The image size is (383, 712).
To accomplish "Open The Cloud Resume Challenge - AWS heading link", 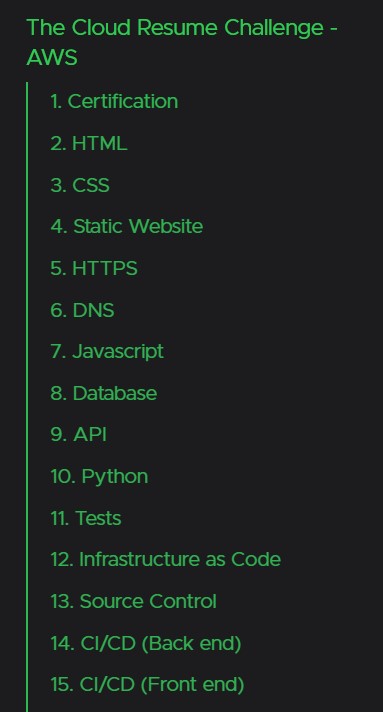I will pyautogui.click(x=182, y=43).
